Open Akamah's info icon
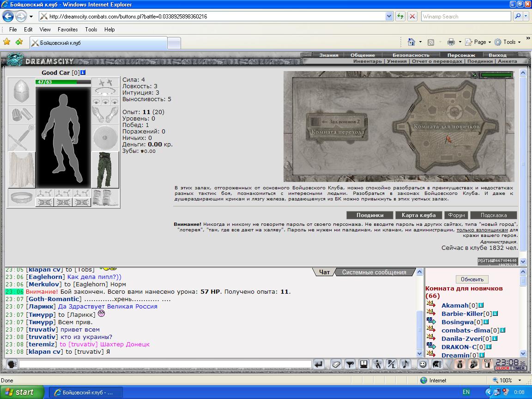The image size is (532, 399). click(x=481, y=305)
